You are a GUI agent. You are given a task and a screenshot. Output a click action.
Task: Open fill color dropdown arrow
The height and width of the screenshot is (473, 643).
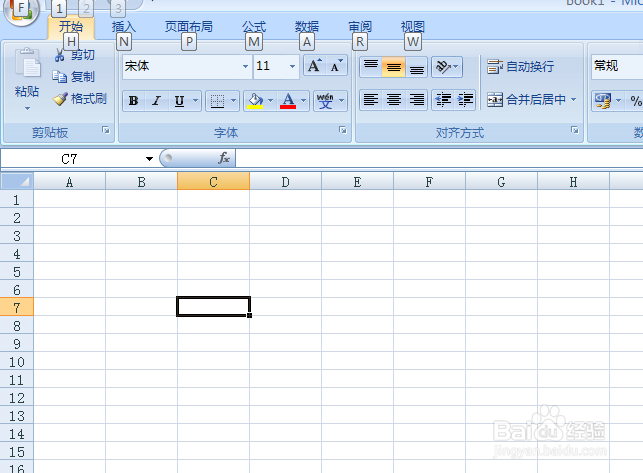[270, 101]
